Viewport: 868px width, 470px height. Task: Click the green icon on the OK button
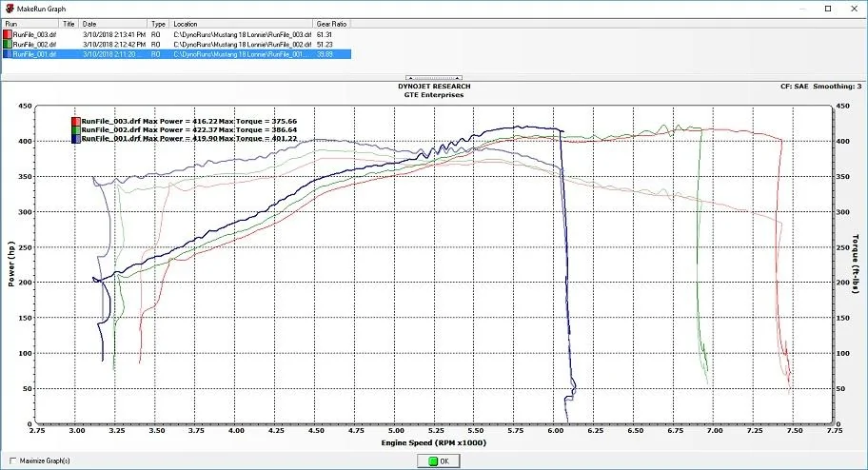(433, 461)
